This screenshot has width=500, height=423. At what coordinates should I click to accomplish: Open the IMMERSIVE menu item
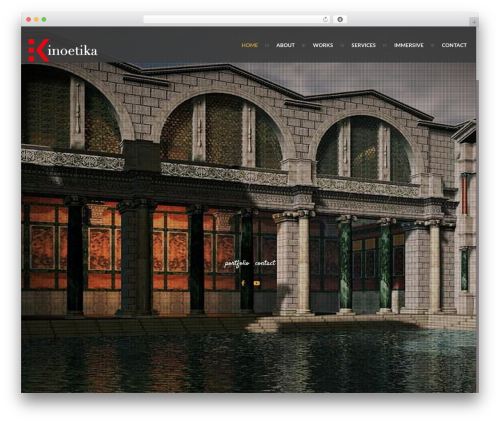409,45
